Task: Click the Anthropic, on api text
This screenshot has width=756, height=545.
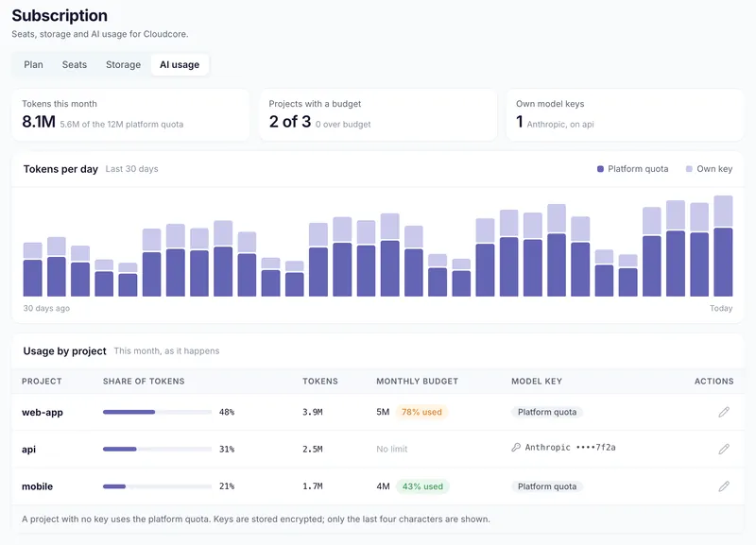Action: 560,125
